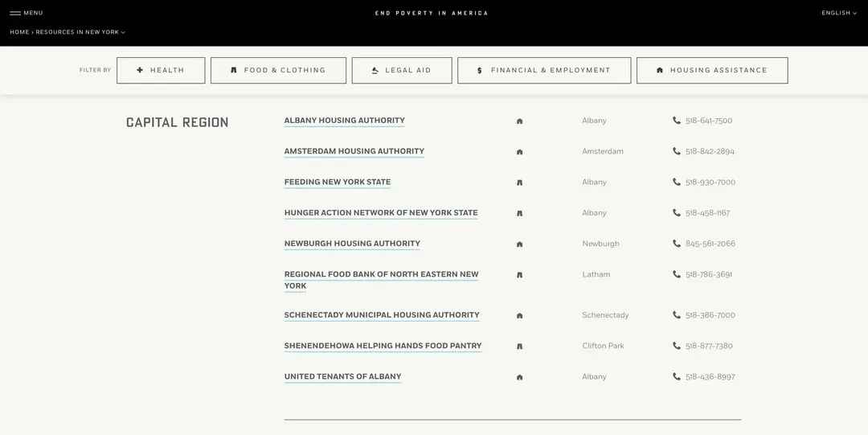Click the house icon in Housing Assistance filter
The width and height of the screenshot is (868, 435).
(659, 71)
